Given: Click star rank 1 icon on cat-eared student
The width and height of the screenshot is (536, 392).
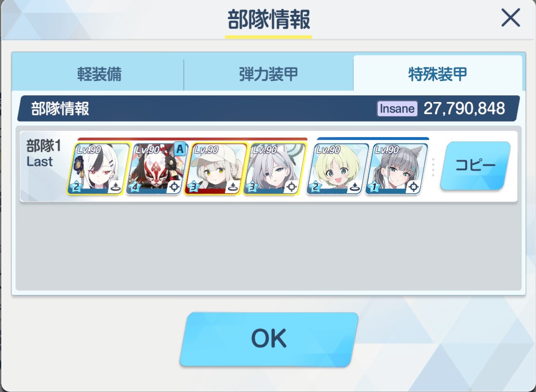Looking at the screenshot, I should (374, 187).
